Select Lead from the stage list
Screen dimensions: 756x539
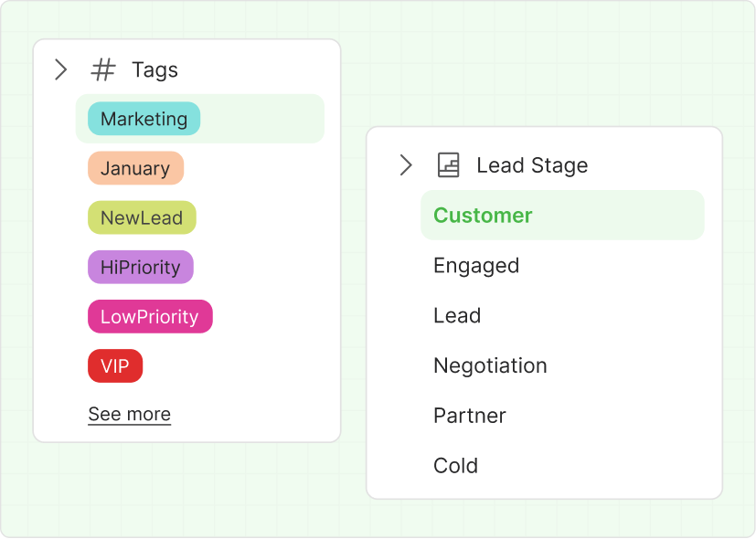pos(457,316)
